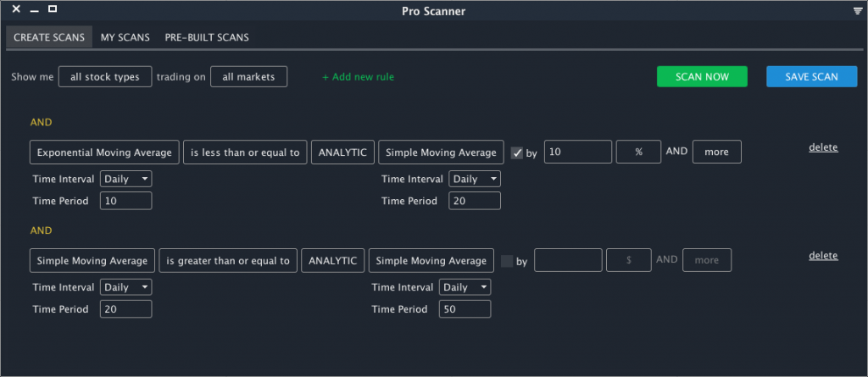The image size is (868, 377).
Task: Click the empty 'by' value field in second rule
Action: 568,260
